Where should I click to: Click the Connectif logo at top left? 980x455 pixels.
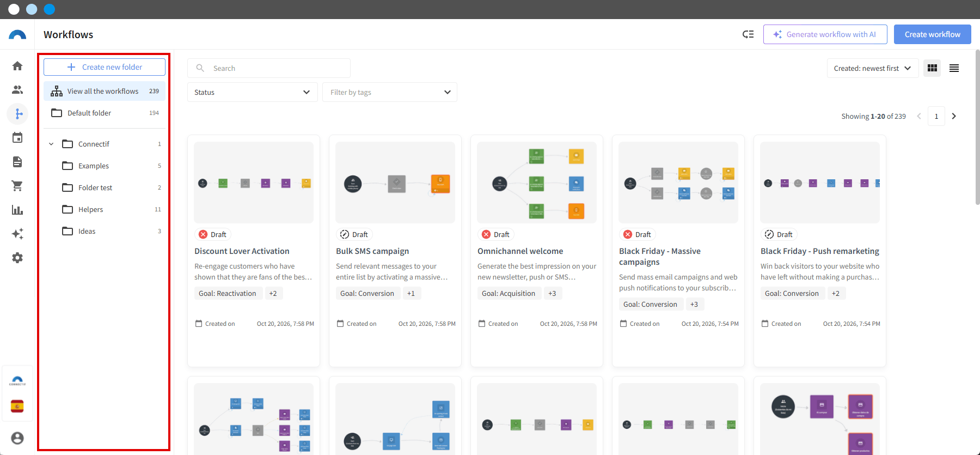click(17, 34)
